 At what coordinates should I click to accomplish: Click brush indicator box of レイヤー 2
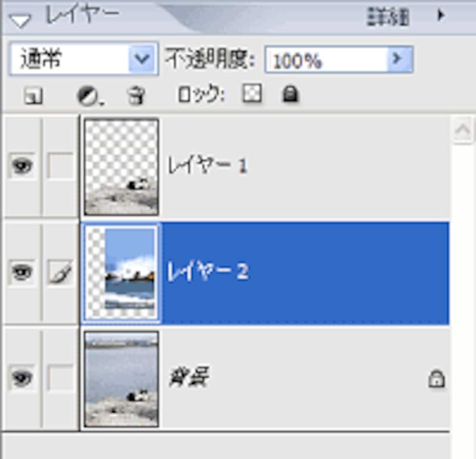coord(61,272)
